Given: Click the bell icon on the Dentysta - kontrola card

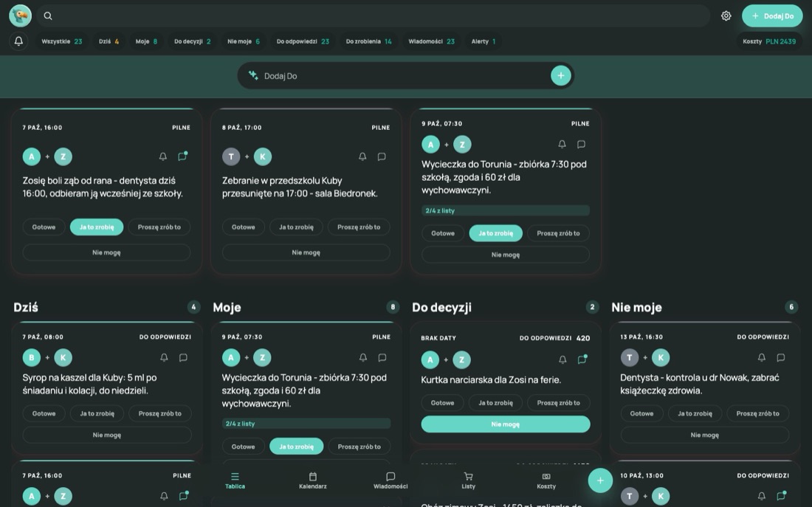Looking at the screenshot, I should [761, 357].
